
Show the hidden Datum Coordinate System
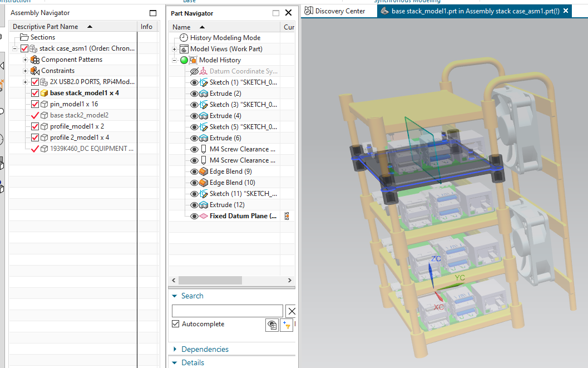[194, 71]
